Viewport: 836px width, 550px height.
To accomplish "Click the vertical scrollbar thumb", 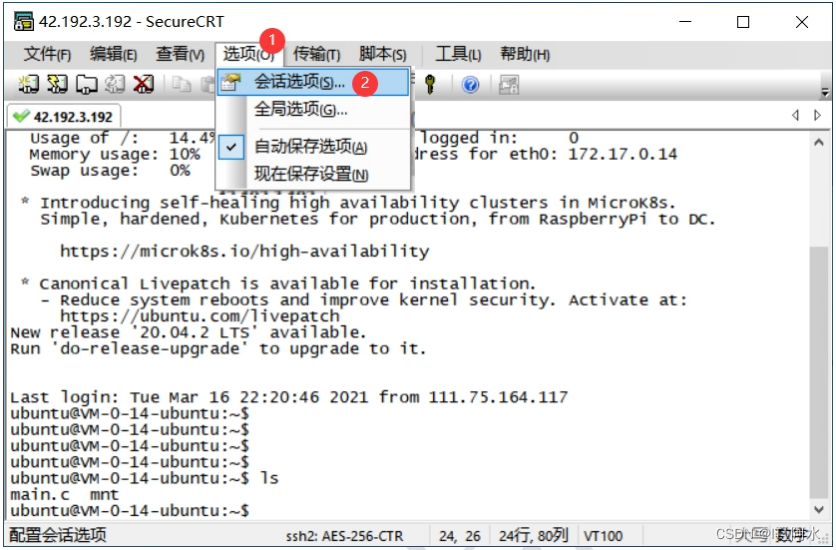I will click(x=819, y=371).
